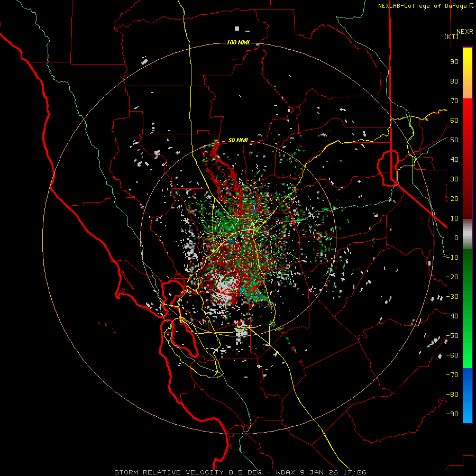This screenshot has height=476, width=476.
Task: Click the STORM RELATIVE VELOCITY caption text
Action: (169, 472)
